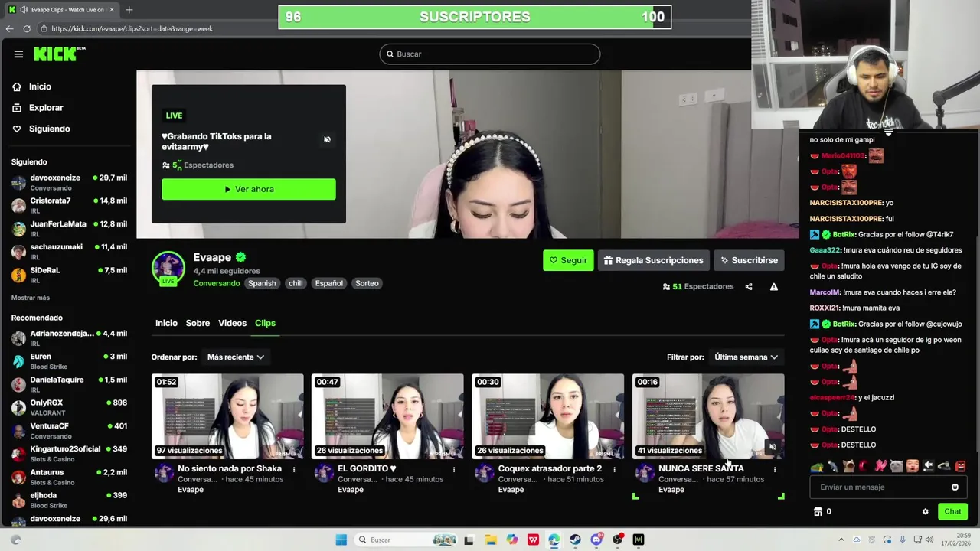Open the Coquex atrasador parte 2 thumbnail

point(548,416)
